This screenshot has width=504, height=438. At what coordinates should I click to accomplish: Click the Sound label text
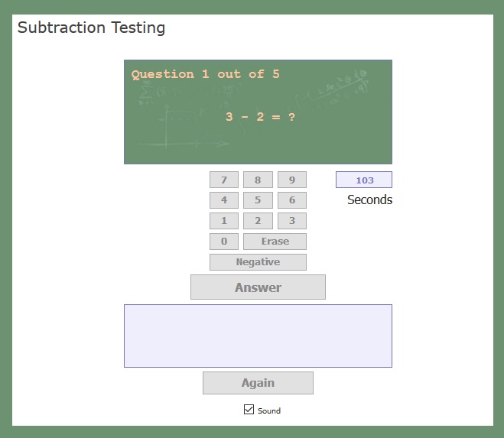tap(269, 410)
